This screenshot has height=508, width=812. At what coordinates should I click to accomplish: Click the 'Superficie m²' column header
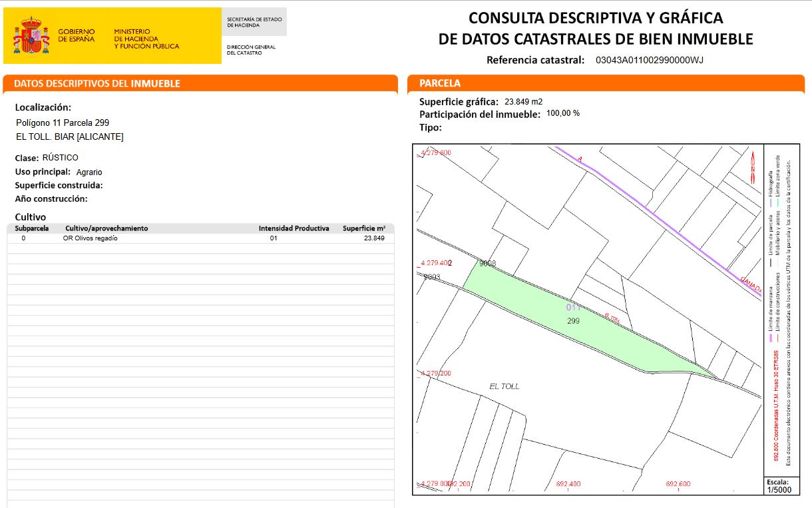coord(364,228)
